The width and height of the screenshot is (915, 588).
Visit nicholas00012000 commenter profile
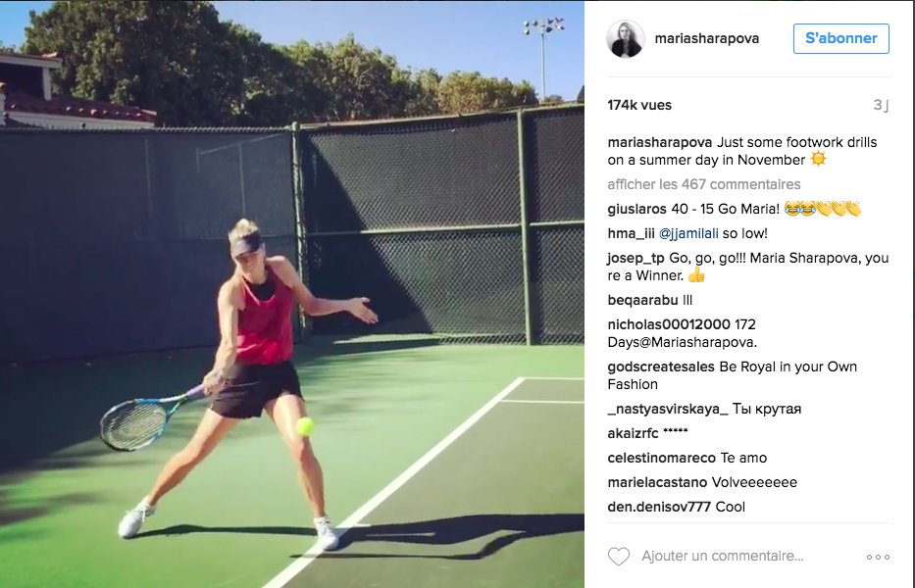click(x=669, y=324)
